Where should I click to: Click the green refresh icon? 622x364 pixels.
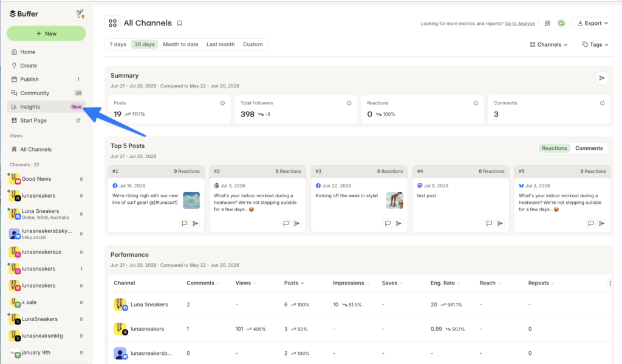pyautogui.click(x=561, y=24)
